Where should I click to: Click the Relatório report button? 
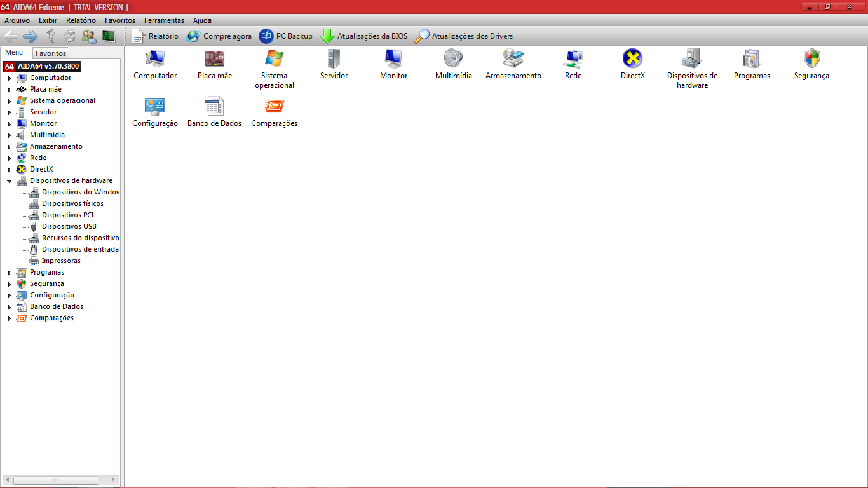(155, 36)
